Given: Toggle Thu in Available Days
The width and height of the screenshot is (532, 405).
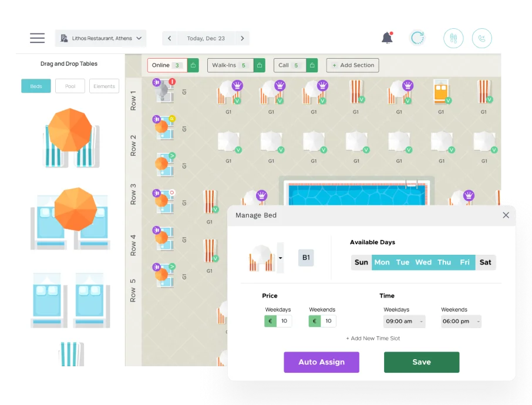Looking at the screenshot, I should [x=444, y=262].
